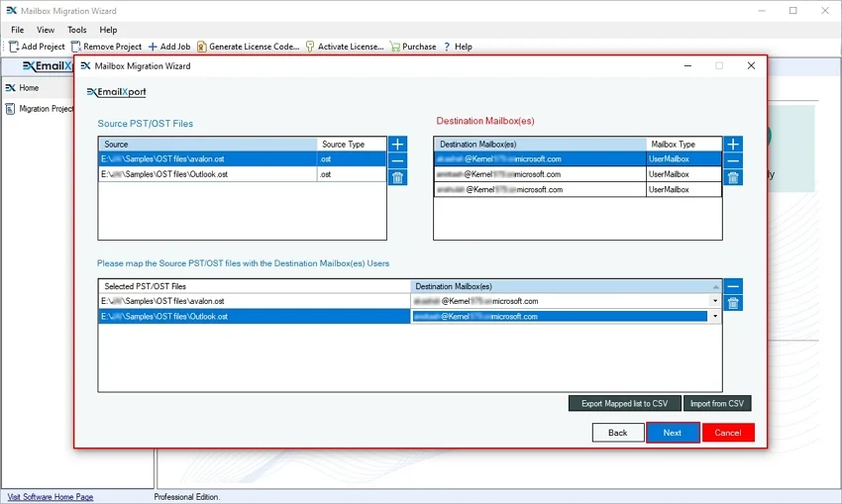Close the Mailbox Migration Wizard dialog
Image resolution: width=842 pixels, height=504 pixels.
pos(751,66)
